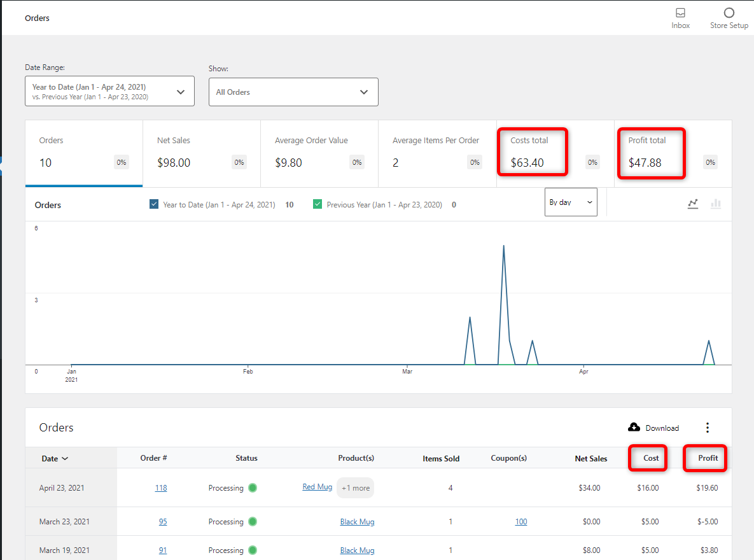Open order number 118 link
Image resolution: width=754 pixels, height=560 pixels.
click(x=160, y=488)
